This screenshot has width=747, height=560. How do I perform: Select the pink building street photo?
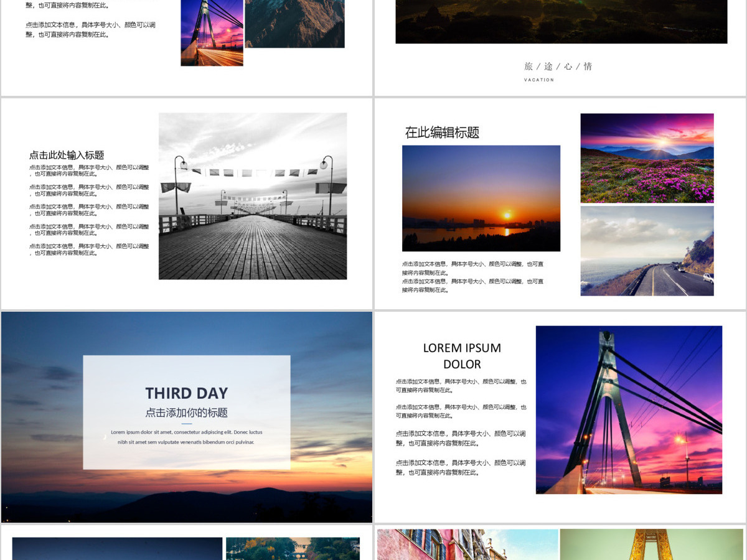(x=467, y=544)
